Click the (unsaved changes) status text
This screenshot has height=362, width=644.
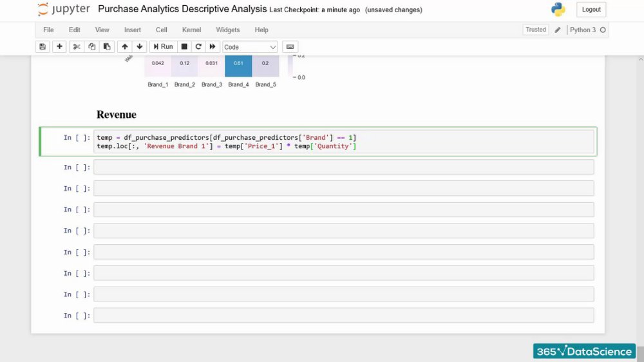[x=393, y=10]
